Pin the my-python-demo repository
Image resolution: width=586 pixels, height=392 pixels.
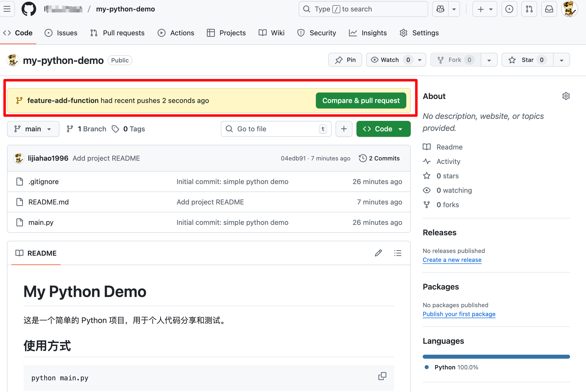click(345, 60)
